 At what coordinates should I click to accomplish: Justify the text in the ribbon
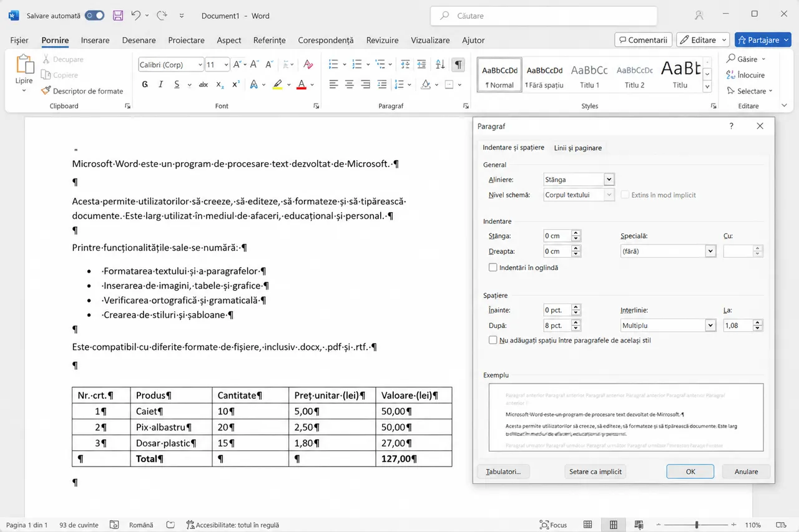pos(382,85)
